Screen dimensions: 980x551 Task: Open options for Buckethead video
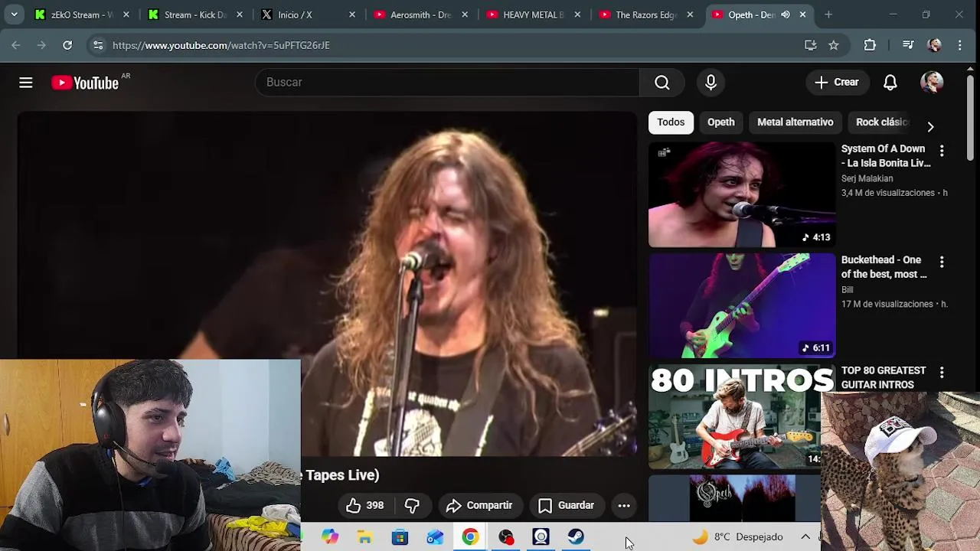(942, 262)
